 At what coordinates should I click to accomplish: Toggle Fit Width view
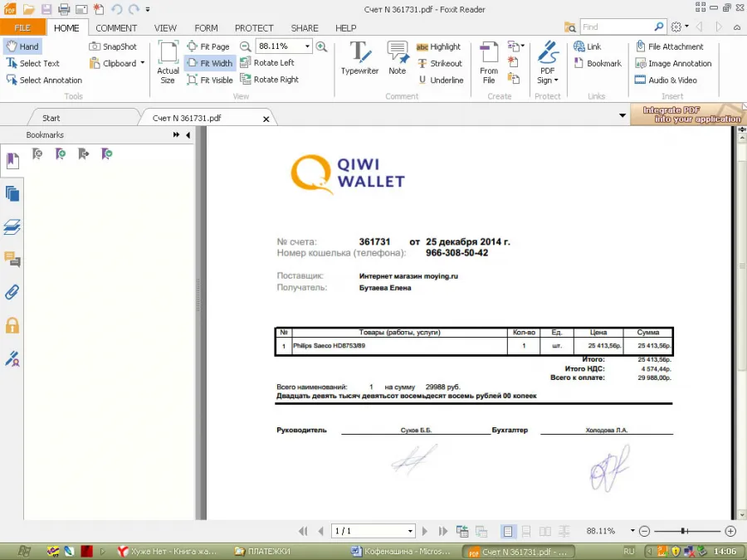210,63
